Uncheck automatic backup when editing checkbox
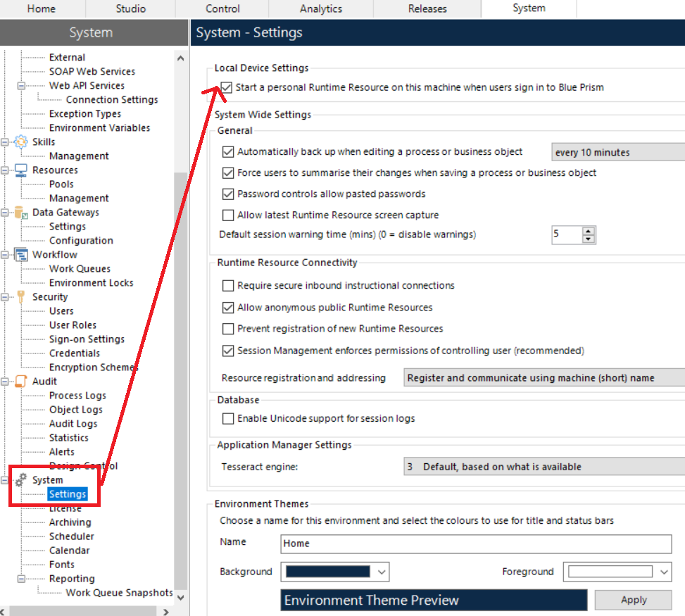Viewport: 685px width, 616px height. [228, 151]
